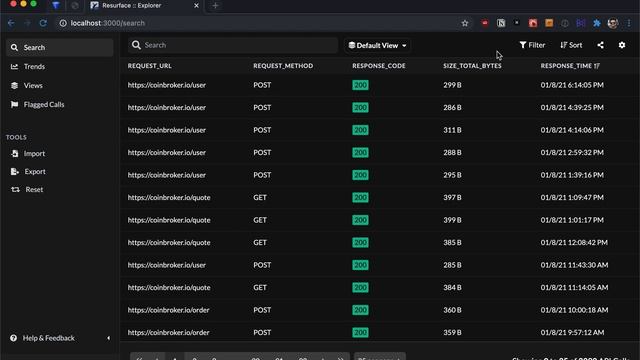Open the Sort options
640x360 pixels.
point(571,45)
